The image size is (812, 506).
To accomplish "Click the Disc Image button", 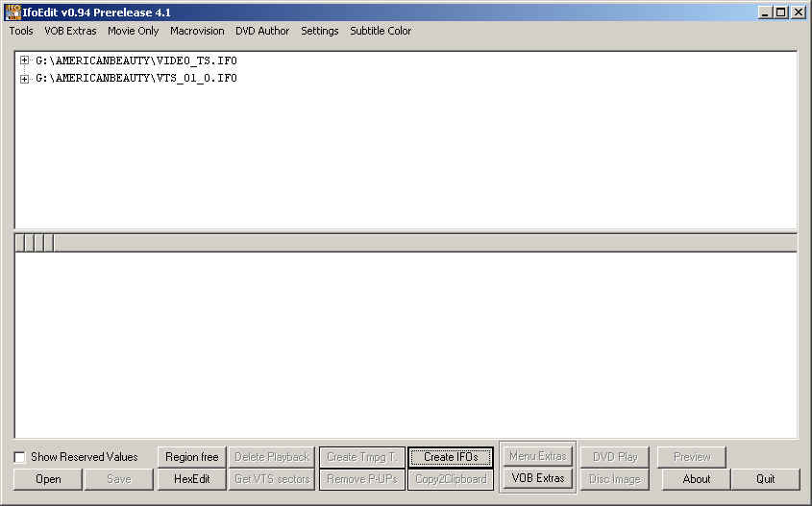I will [x=615, y=479].
